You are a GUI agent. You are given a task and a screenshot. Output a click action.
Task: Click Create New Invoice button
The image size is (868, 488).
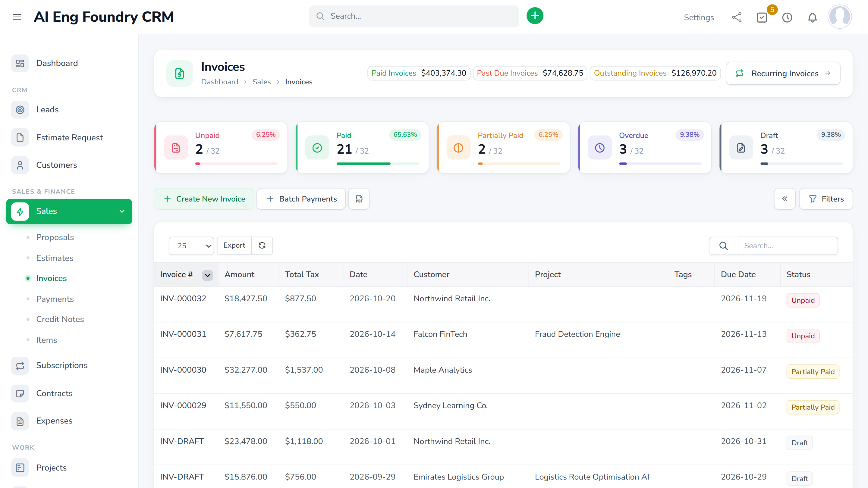point(204,199)
